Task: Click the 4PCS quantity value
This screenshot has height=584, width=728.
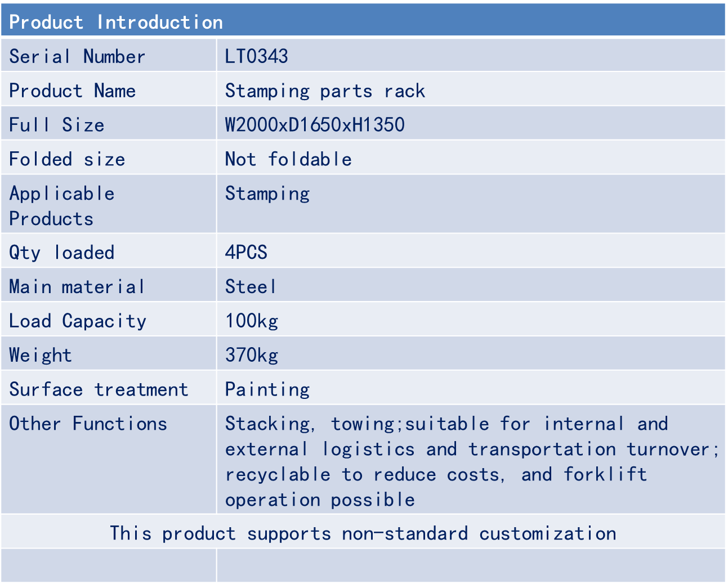Action: point(246,252)
